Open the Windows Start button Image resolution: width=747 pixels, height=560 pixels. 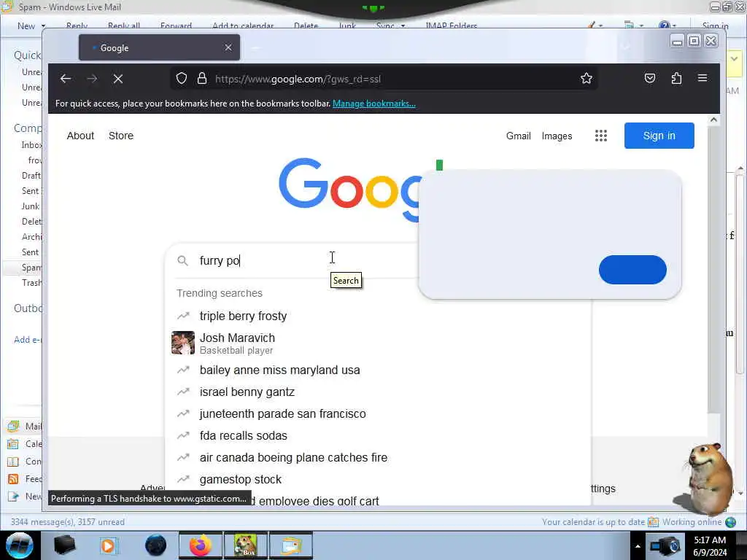click(x=20, y=545)
